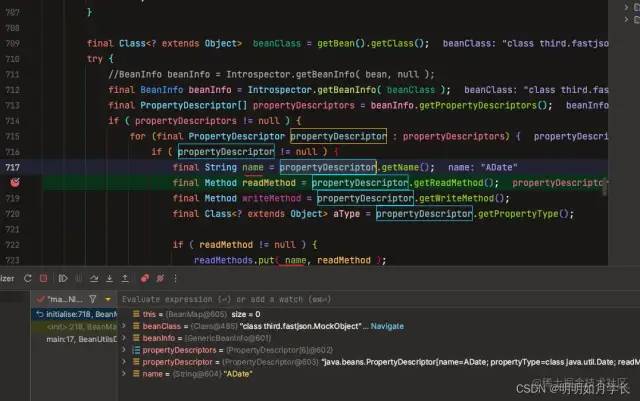
Task: Click line number 717 in the gutter
Action: [12, 167]
